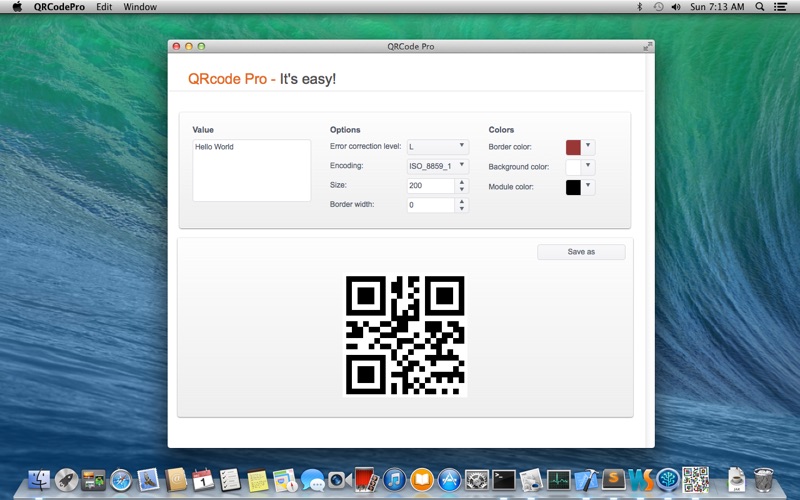Open QRCodePro colorful QR icon in dock
The image size is (800, 500).
(x=696, y=480)
